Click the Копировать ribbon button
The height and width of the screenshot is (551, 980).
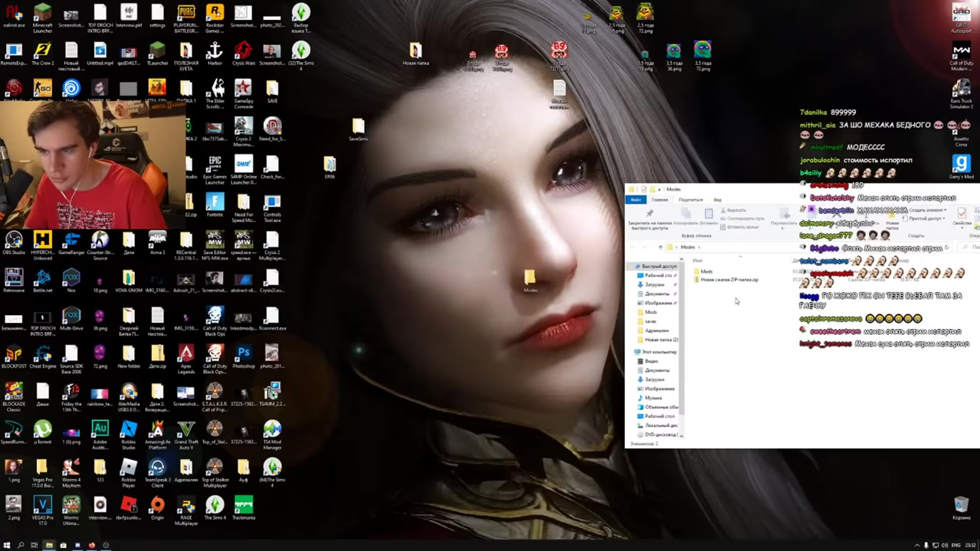tap(685, 217)
